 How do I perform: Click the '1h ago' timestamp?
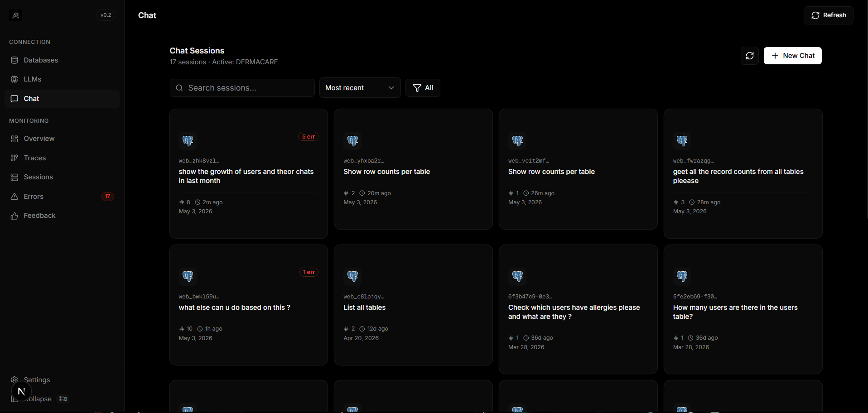click(x=214, y=329)
